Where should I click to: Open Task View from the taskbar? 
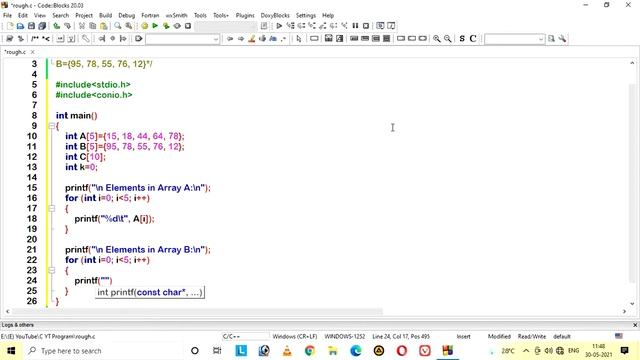pos(217,351)
